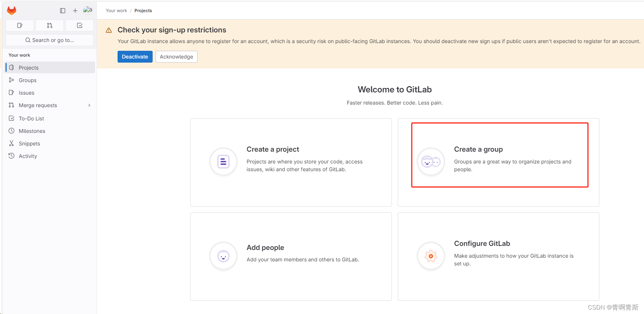The width and height of the screenshot is (644, 314).
Task: Open assigned issues shortcut icon
Action: point(20,25)
